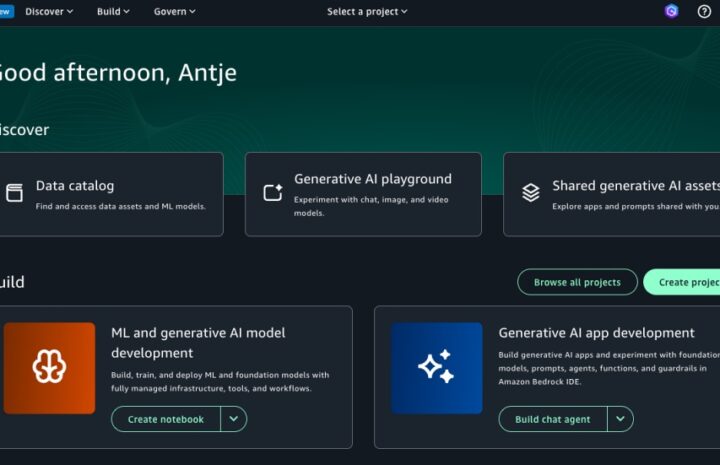This screenshot has height=465, width=720.
Task: Click the Shared generative AI assets layers icon
Action: coord(531,193)
